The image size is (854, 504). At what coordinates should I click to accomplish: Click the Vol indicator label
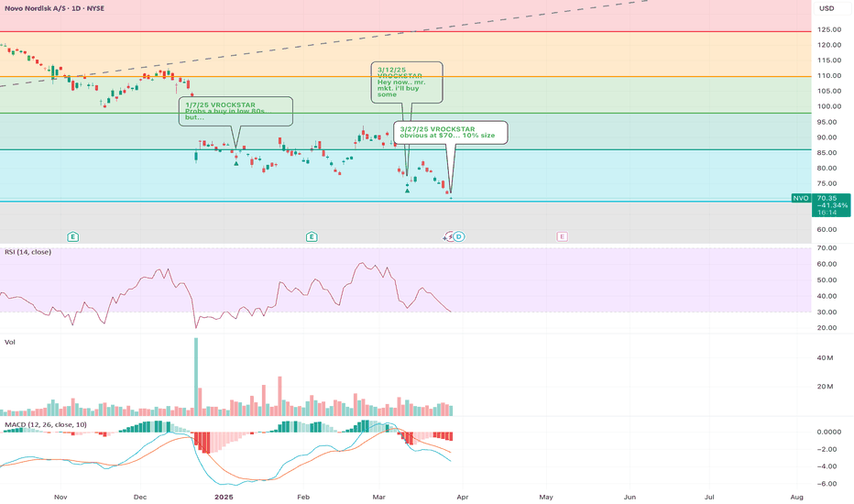10,342
